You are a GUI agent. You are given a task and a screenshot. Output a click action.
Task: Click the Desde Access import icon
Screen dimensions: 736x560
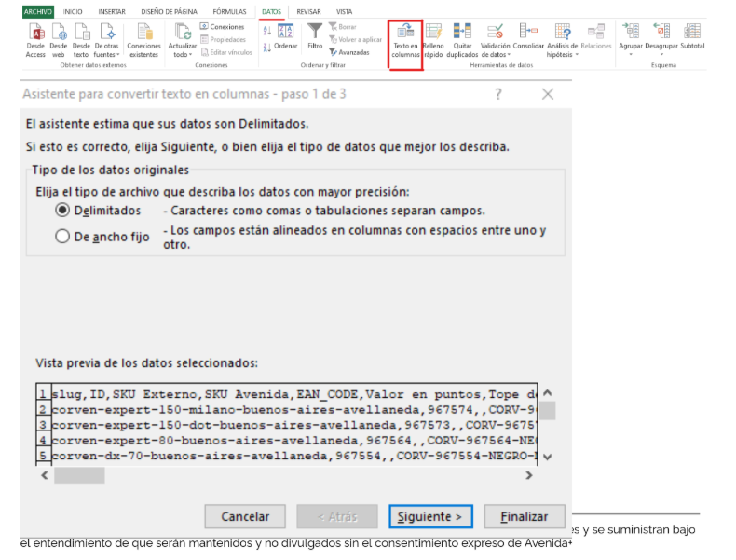tap(36, 34)
